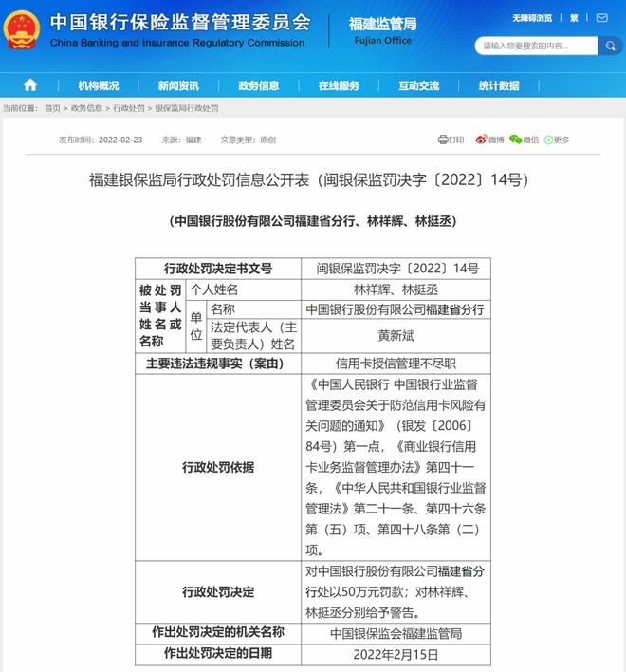Open 政务信息 menu
Image resolution: width=626 pixels, height=672 pixels.
[259, 85]
